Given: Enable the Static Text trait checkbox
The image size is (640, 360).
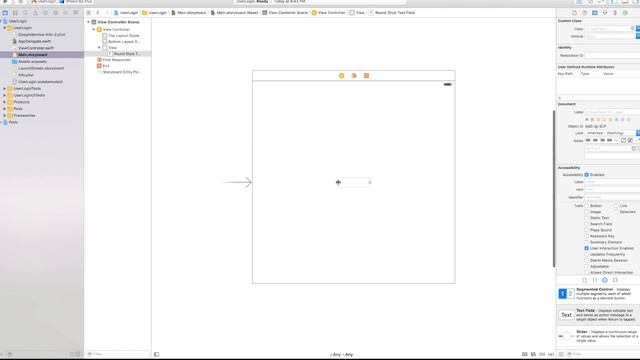Looking at the screenshot, I should pos(587,218).
